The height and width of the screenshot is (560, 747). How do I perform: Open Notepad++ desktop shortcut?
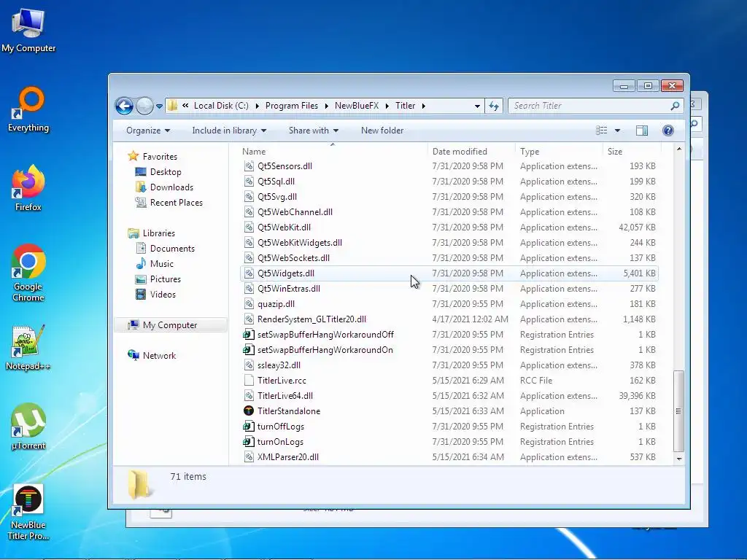(x=28, y=348)
